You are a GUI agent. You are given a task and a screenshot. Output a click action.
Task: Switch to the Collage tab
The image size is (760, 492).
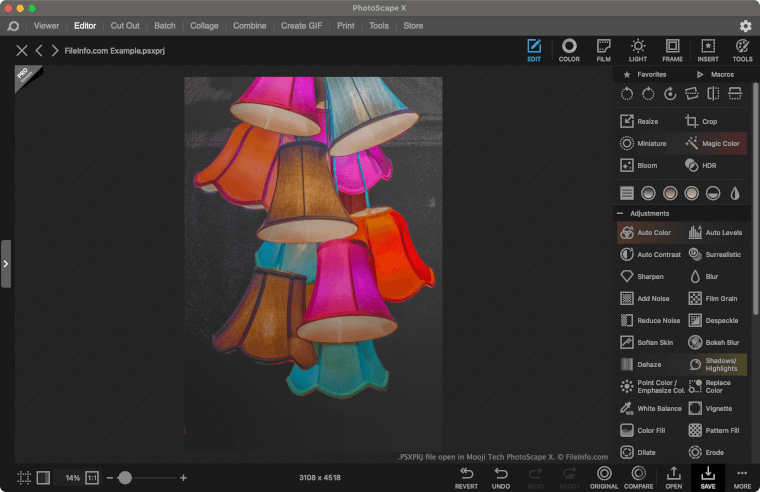(x=204, y=26)
